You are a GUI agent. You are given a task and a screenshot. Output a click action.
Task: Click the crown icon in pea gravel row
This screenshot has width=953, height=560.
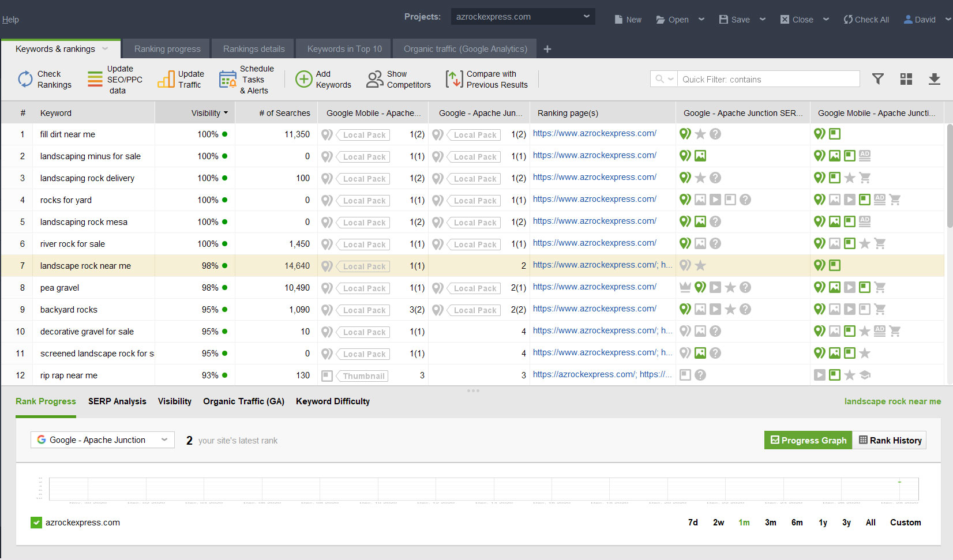685,287
